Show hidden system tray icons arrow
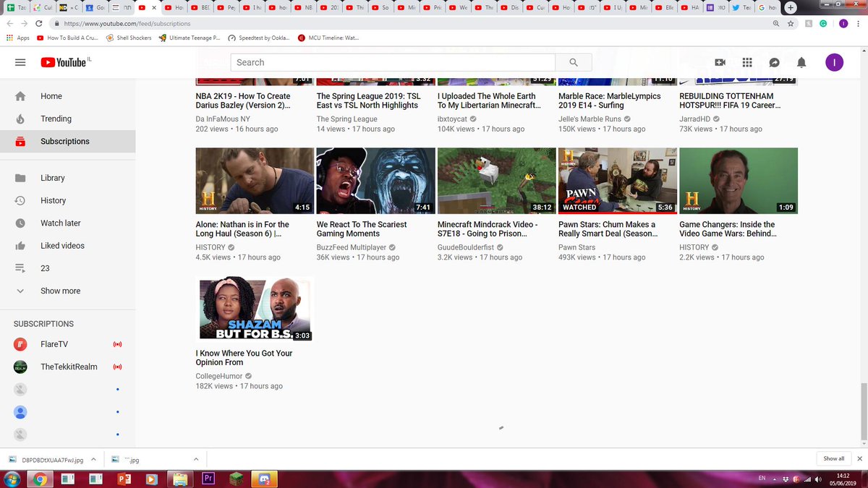 tap(776, 479)
